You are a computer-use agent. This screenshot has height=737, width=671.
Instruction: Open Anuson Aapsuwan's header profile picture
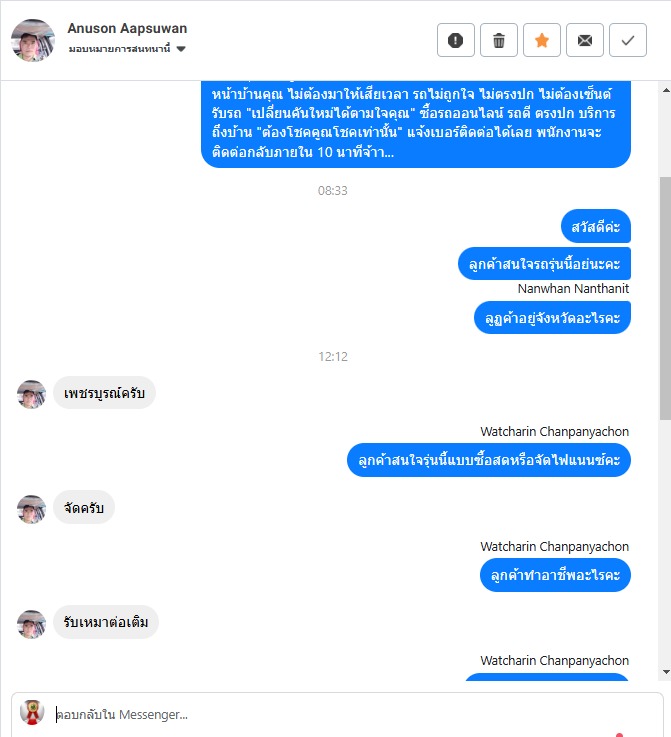33,40
